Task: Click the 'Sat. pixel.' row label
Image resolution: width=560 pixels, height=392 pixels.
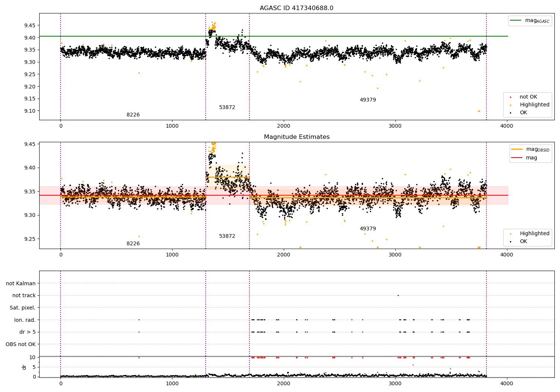Action: coord(22,308)
